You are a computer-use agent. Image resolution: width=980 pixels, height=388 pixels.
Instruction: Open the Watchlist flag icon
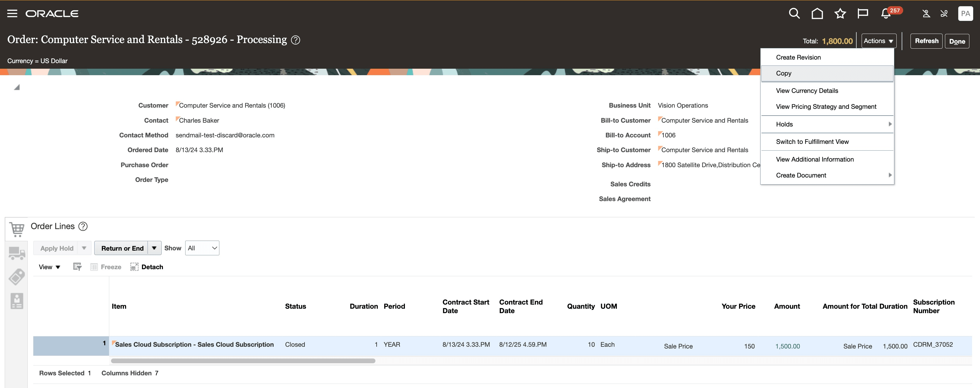(863, 14)
